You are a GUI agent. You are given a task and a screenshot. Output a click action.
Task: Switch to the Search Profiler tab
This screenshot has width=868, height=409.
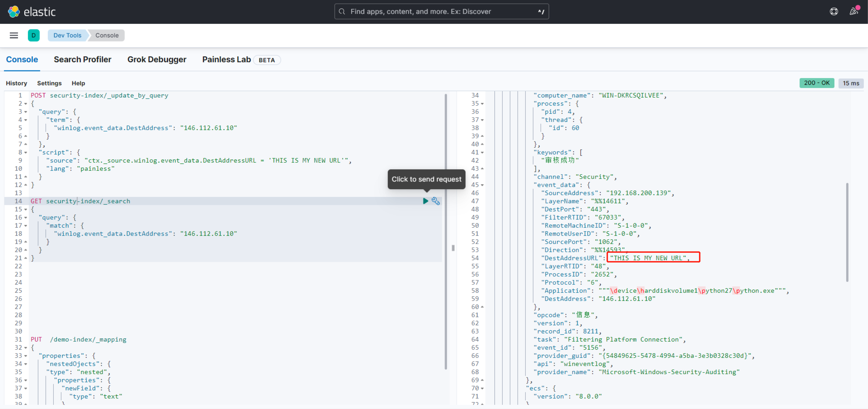pyautogui.click(x=83, y=60)
